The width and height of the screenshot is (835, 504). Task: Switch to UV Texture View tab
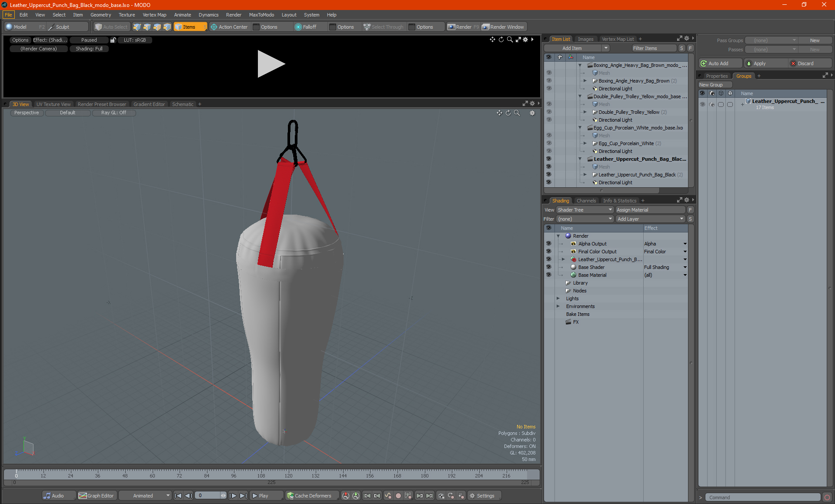click(53, 104)
